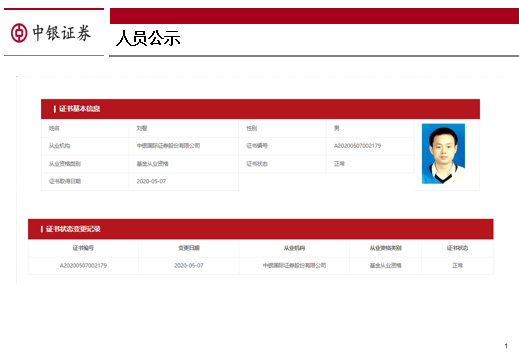Click 2020-05-07 in the change records row
The image size is (519, 360).
coord(189,266)
